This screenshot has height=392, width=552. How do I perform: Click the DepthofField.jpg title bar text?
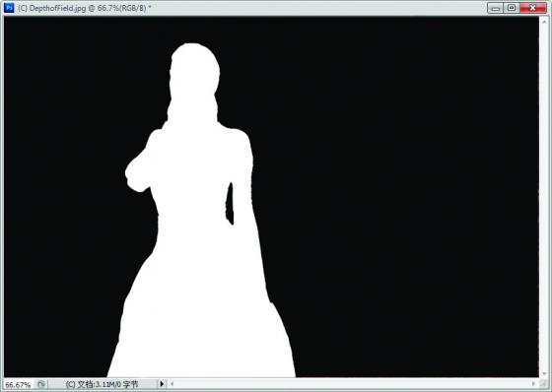click(85, 8)
